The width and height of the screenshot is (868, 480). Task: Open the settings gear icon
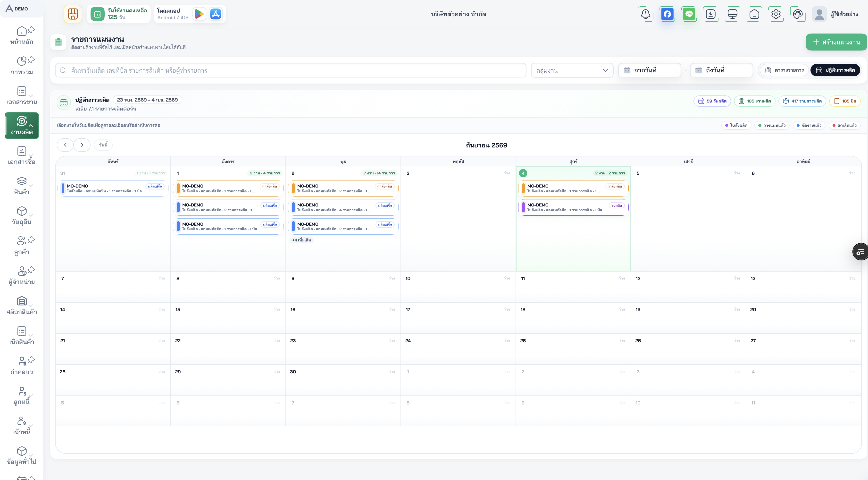coord(776,14)
